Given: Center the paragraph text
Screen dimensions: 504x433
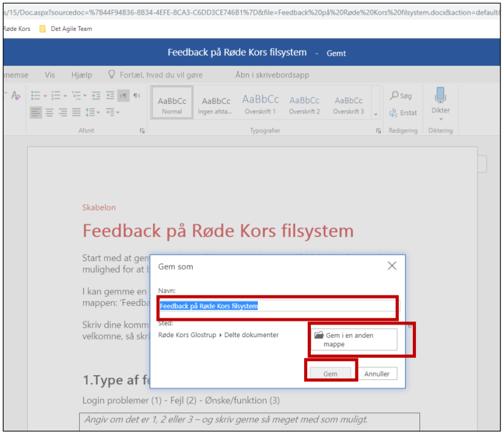Looking at the screenshot, I should [x=49, y=112].
